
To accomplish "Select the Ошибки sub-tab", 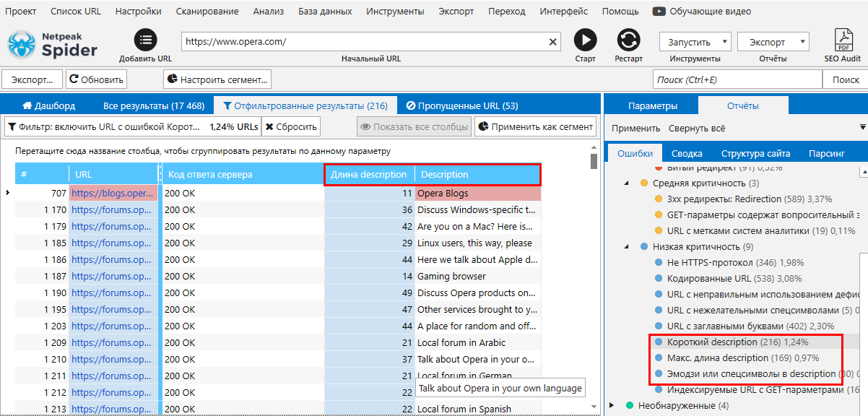I will pyautogui.click(x=635, y=153).
